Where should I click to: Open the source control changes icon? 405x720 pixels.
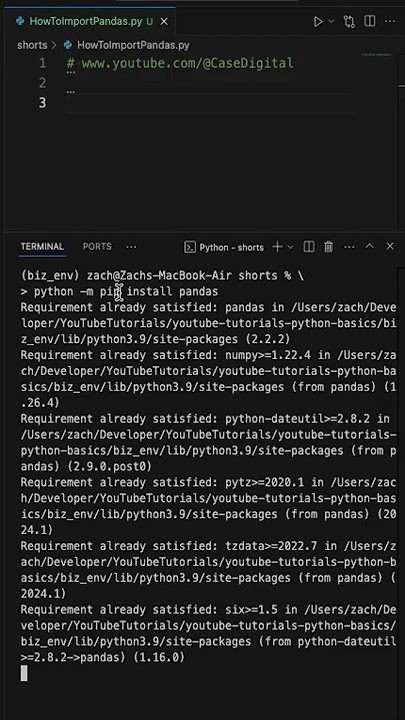[349, 22]
